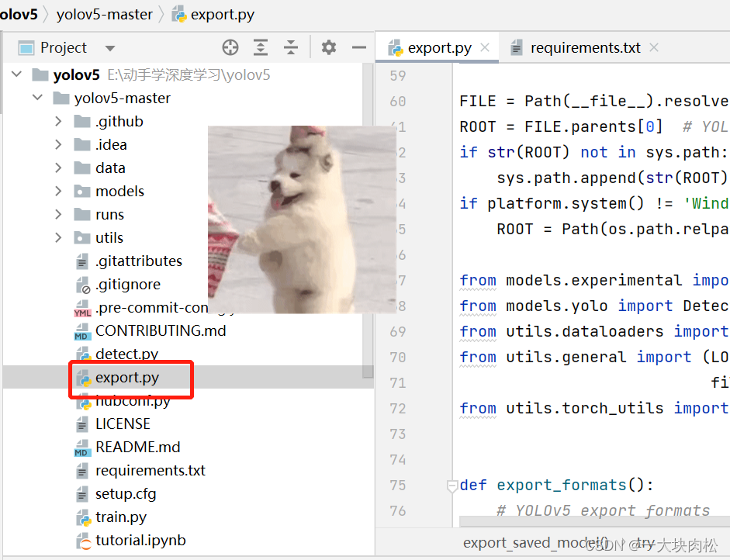Click the requirements.txt tab file icon
This screenshot has width=730, height=560.
click(x=517, y=47)
